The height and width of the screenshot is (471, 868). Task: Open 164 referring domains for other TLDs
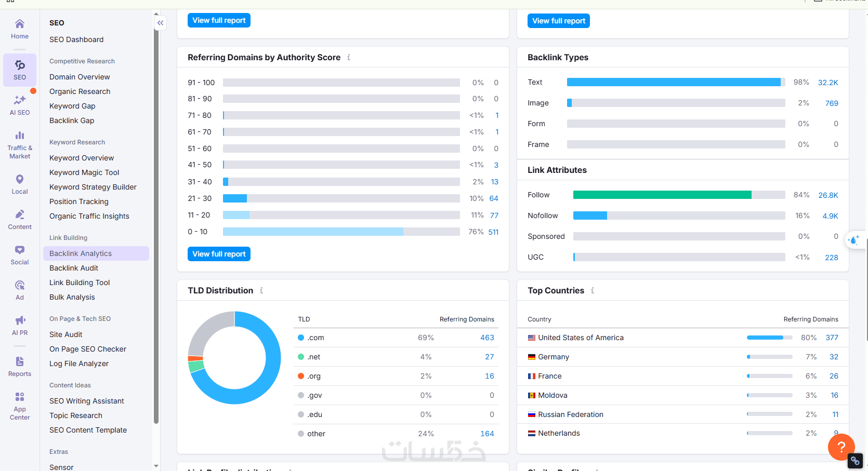(487, 434)
